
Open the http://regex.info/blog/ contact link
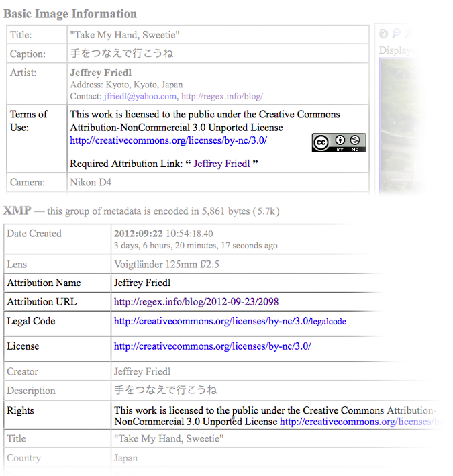pyautogui.click(x=221, y=96)
